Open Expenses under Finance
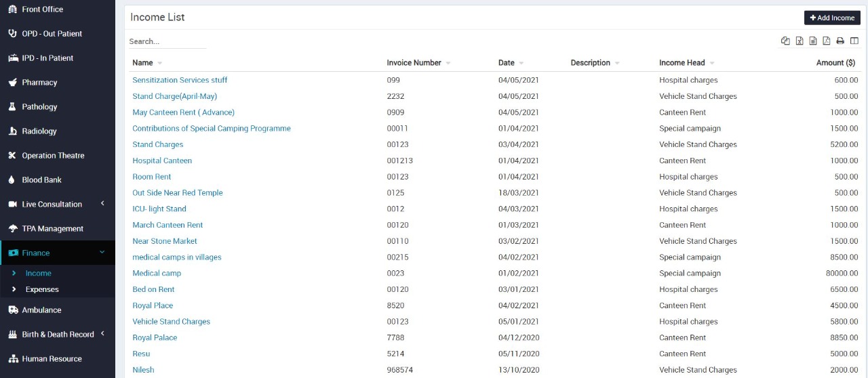The height and width of the screenshot is (378, 868). pyautogui.click(x=42, y=289)
